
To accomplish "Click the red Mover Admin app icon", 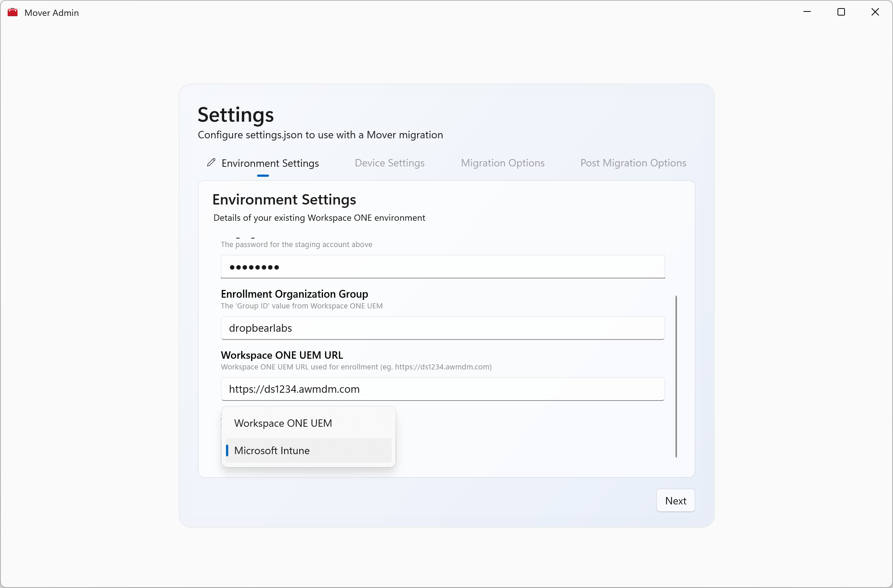I will click(12, 12).
